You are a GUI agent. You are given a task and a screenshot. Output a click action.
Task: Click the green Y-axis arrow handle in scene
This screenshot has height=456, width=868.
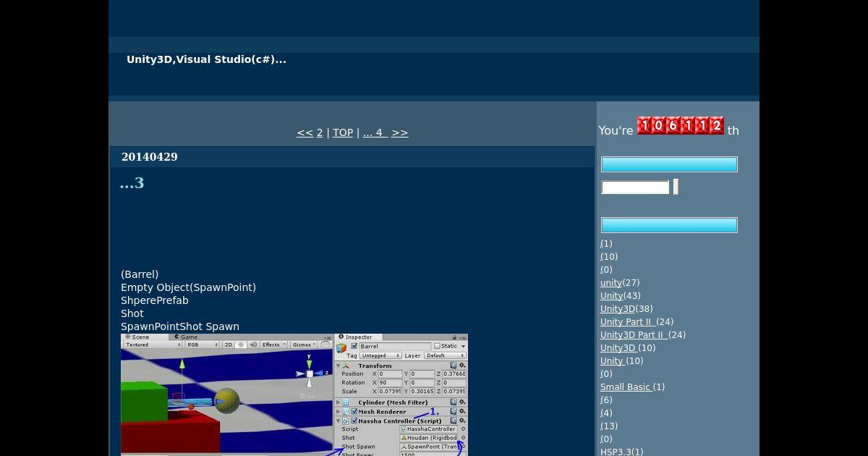(x=182, y=363)
